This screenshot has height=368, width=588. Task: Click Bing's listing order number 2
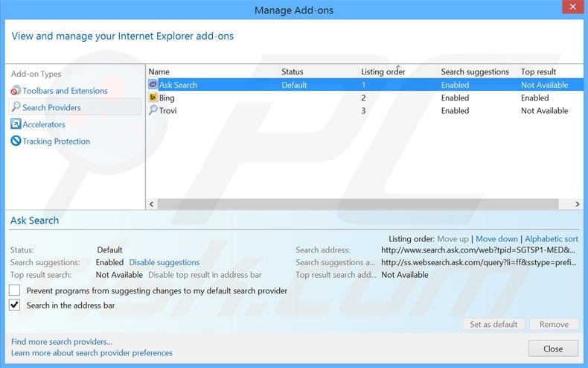point(363,98)
